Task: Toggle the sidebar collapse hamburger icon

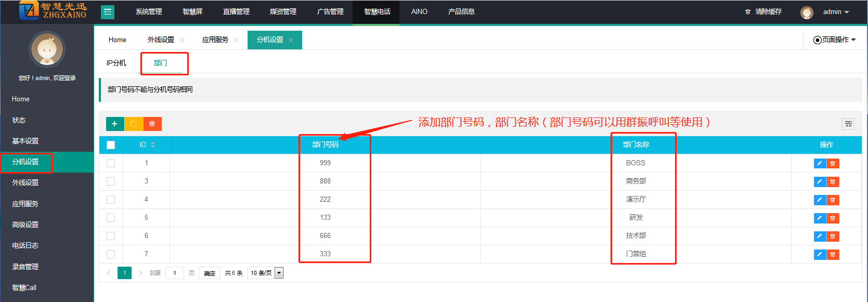Action: pos(108,11)
